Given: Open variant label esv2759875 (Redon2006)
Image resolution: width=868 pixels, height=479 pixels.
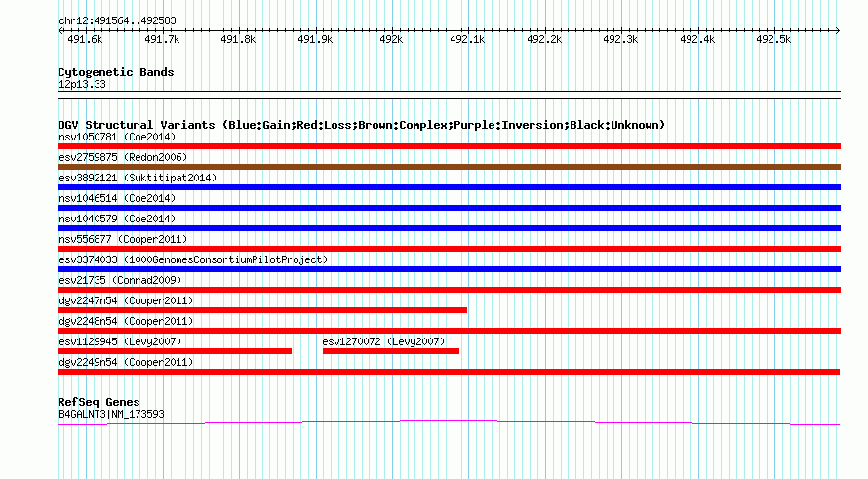Looking at the screenshot, I should pyautogui.click(x=123, y=157).
